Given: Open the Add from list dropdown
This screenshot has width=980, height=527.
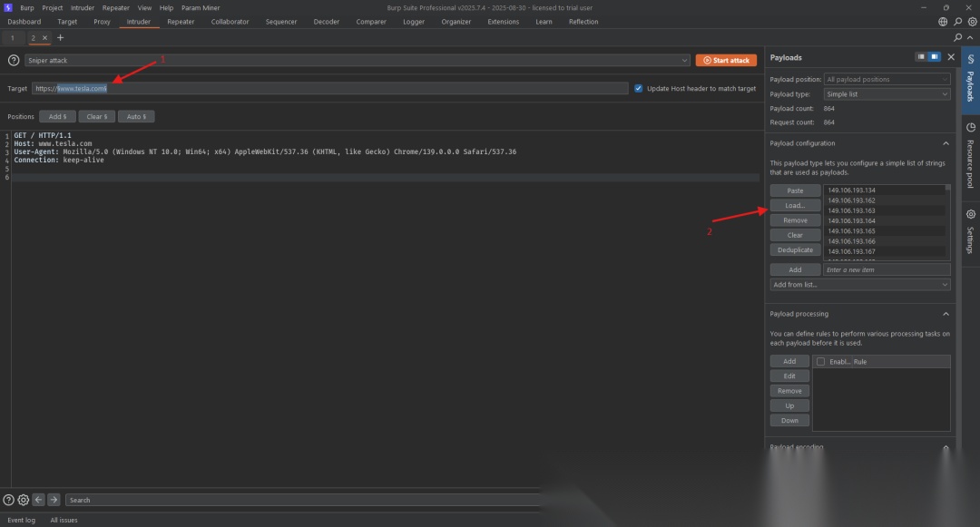Looking at the screenshot, I should [x=860, y=285].
